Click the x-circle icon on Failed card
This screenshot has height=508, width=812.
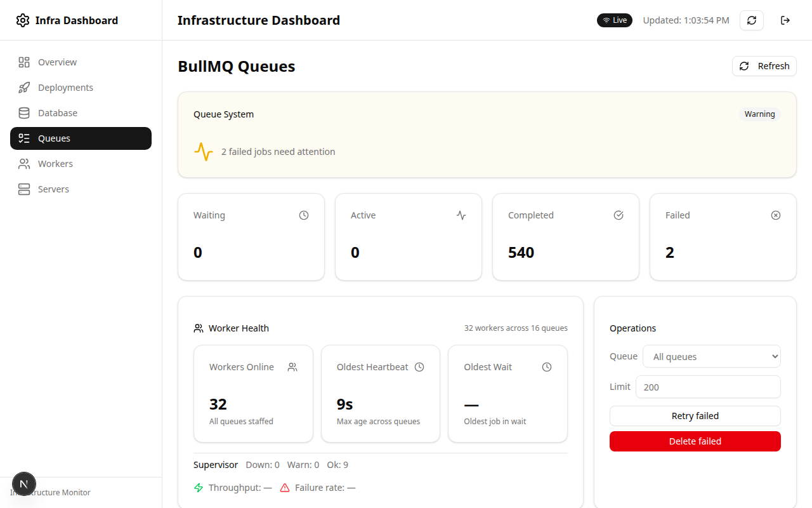pyautogui.click(x=776, y=215)
